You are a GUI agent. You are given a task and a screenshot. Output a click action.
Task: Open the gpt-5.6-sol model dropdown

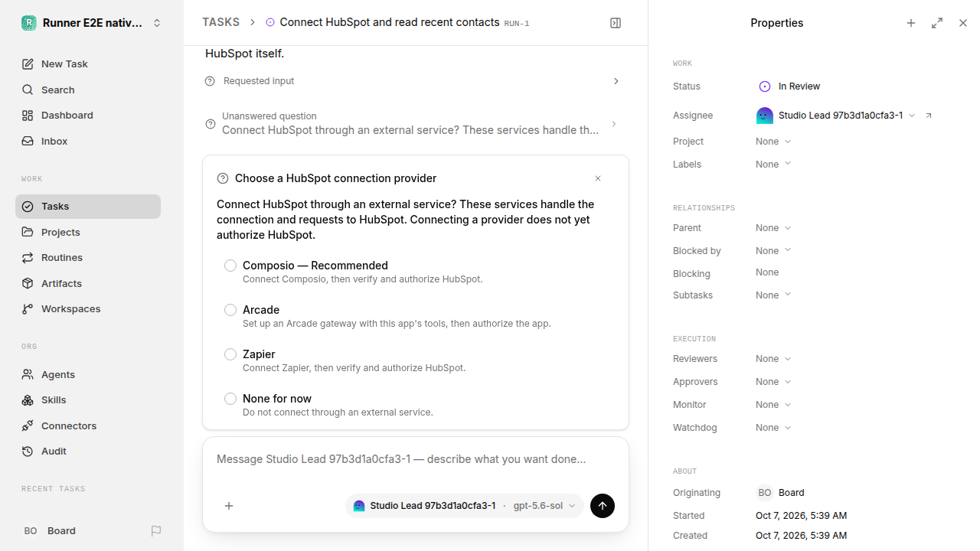[x=544, y=506]
